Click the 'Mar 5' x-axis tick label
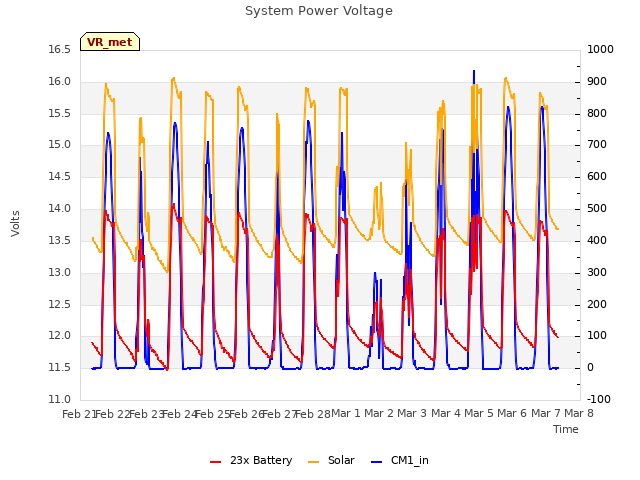Screen dimensions: 640x480 pos(479,413)
